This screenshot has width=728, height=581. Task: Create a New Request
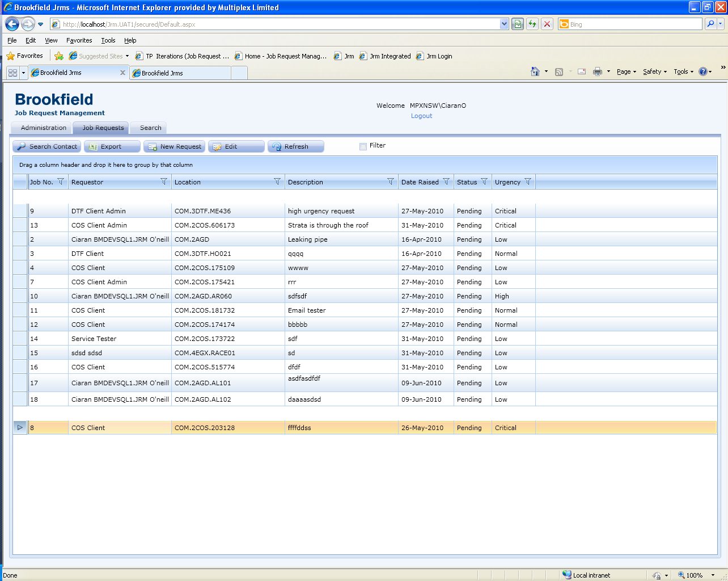pyautogui.click(x=174, y=146)
